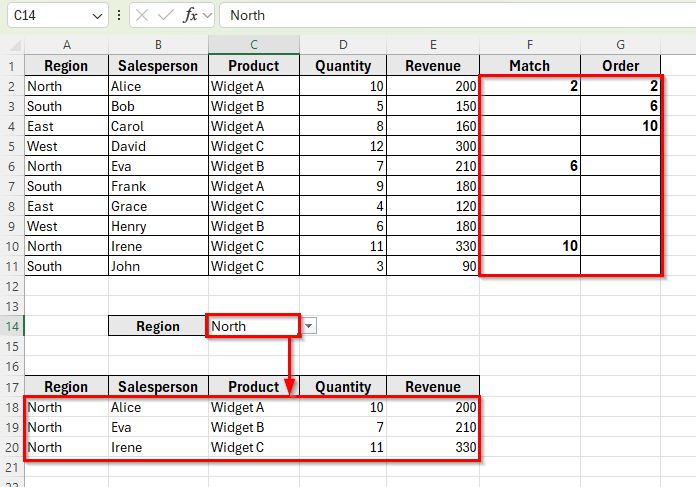The image size is (696, 487).
Task: Select column B header
Action: click(x=158, y=45)
